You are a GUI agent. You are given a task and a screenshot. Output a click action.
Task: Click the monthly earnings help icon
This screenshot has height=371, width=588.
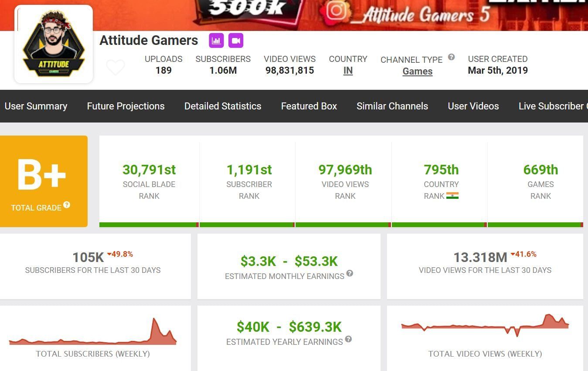pyautogui.click(x=350, y=273)
